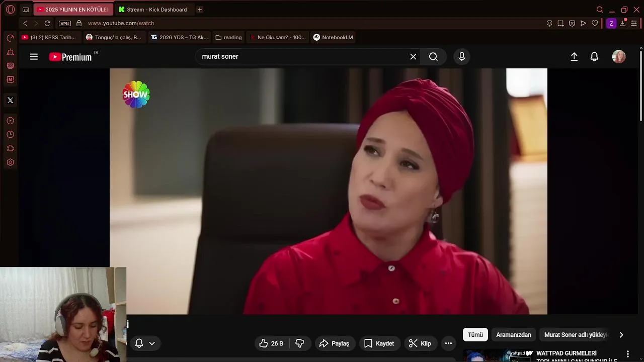The width and height of the screenshot is (644, 362).
Task: Open the red M sidebar icon
Action: point(10,79)
